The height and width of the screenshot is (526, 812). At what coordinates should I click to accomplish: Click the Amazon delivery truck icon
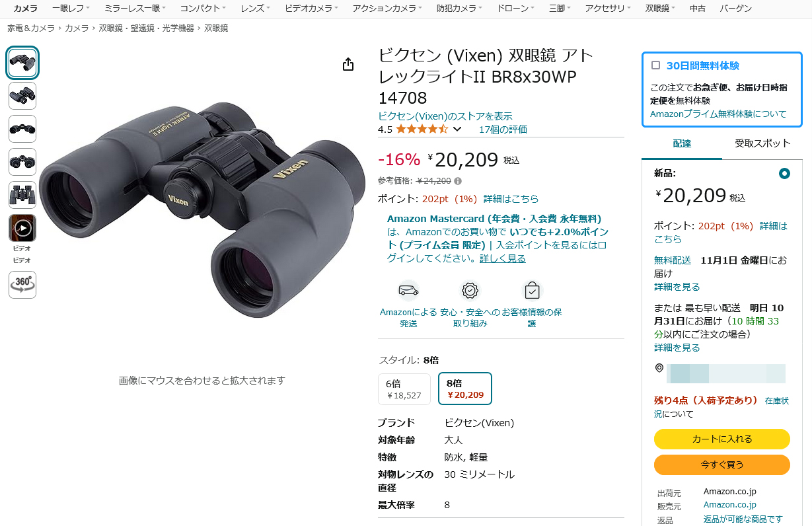(x=408, y=291)
